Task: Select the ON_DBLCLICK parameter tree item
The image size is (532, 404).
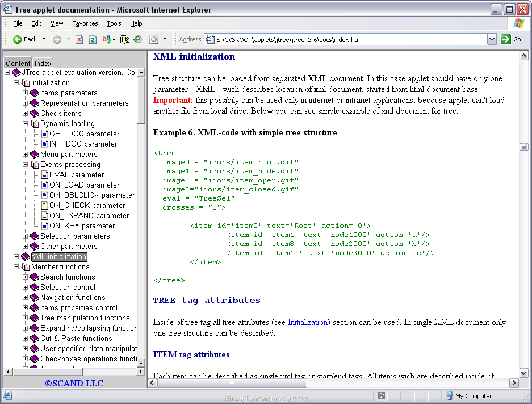Action: [92, 195]
